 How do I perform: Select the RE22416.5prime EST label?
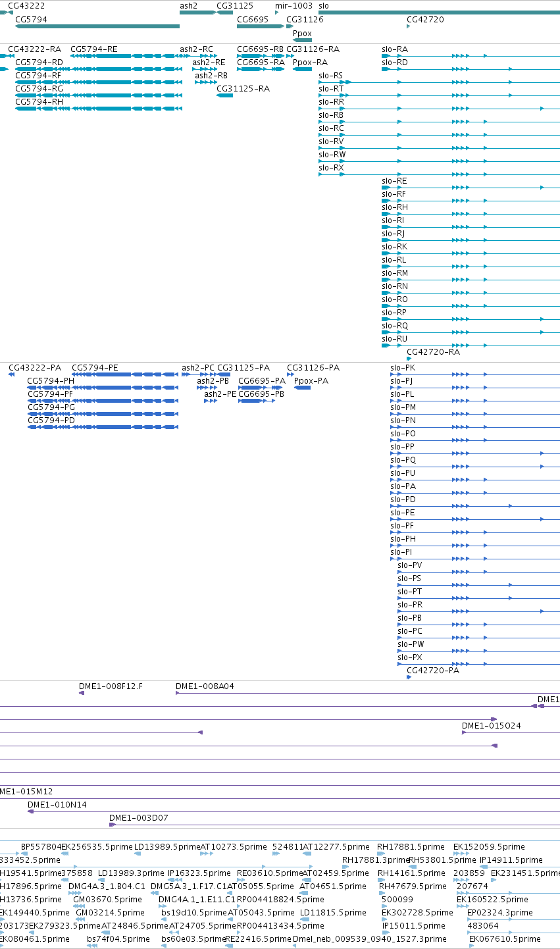[258, 939]
